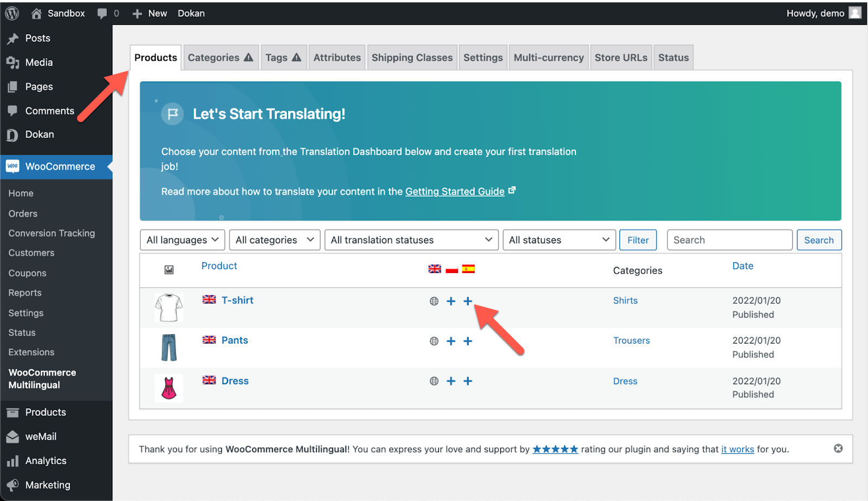Open the Store URLs tab
The width and height of the screenshot is (868, 501).
tap(621, 58)
